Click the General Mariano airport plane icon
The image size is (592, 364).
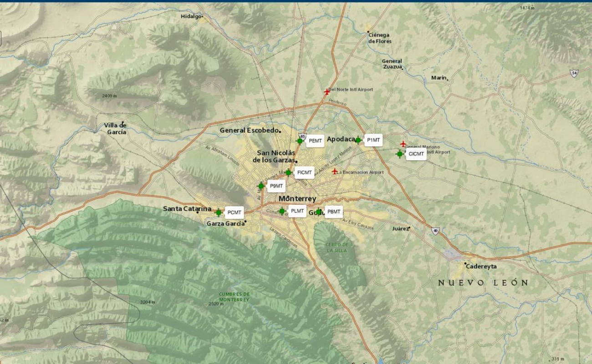[x=403, y=144]
